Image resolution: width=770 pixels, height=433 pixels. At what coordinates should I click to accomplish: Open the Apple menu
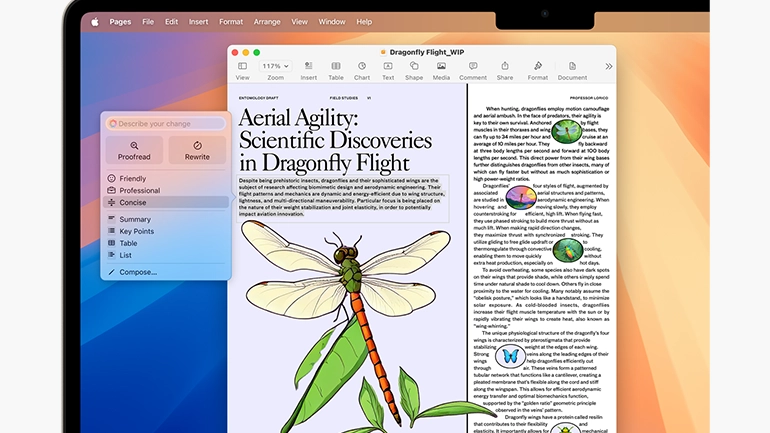[x=95, y=22]
